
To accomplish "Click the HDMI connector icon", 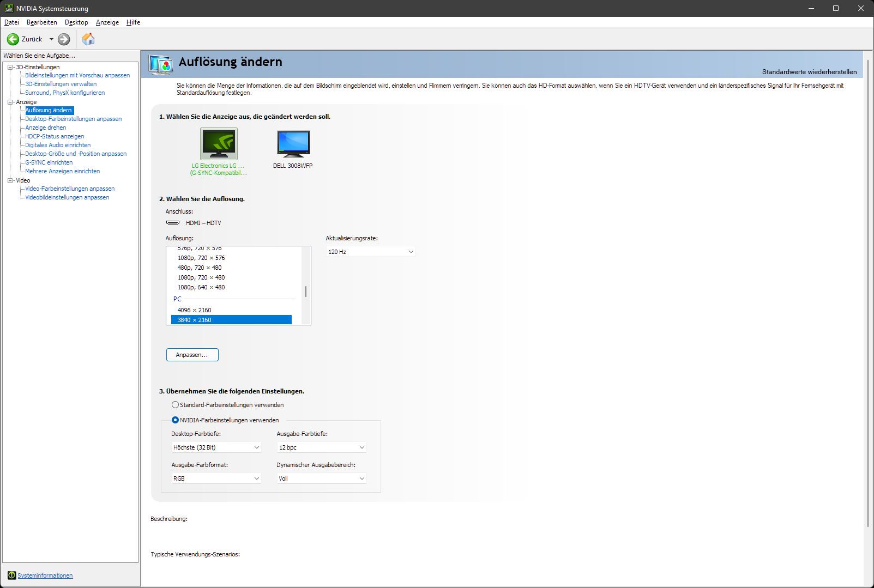I will (173, 223).
